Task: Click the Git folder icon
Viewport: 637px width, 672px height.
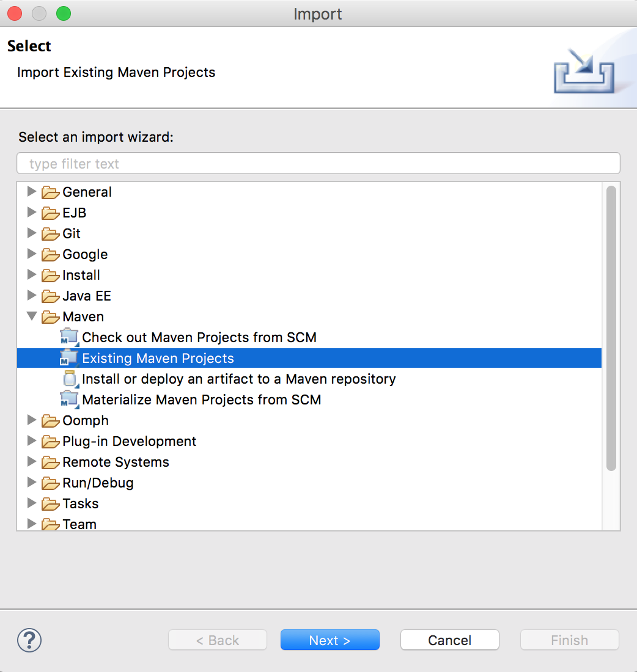Action: 51,234
